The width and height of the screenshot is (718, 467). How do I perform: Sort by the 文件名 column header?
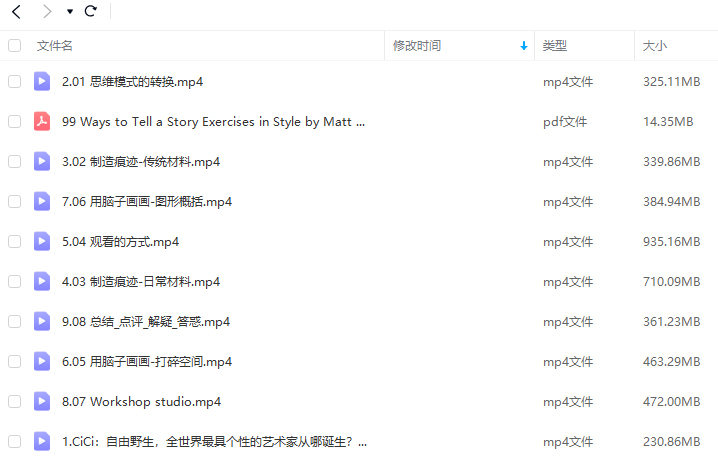coord(55,46)
